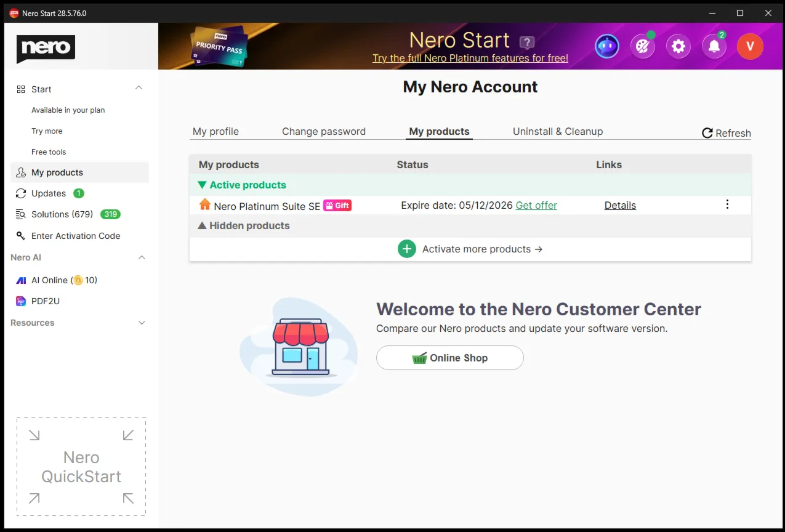Select the My products tab

pyautogui.click(x=440, y=131)
